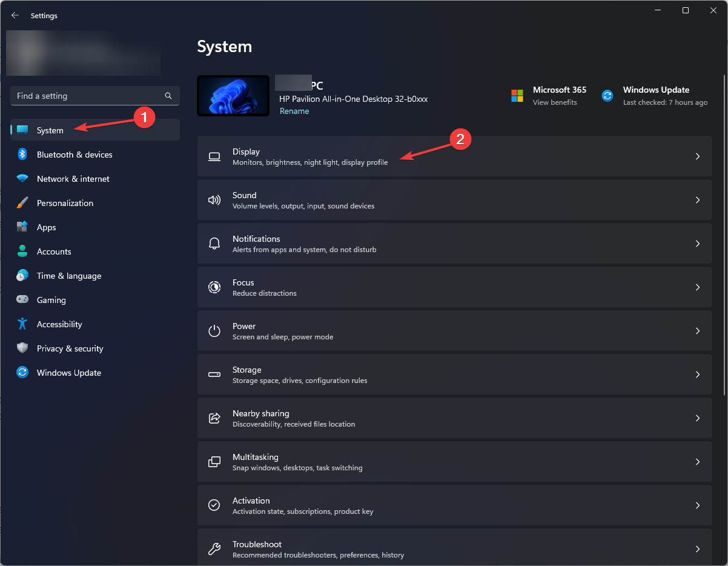Click the desktop wallpaper thumbnail

click(x=233, y=96)
